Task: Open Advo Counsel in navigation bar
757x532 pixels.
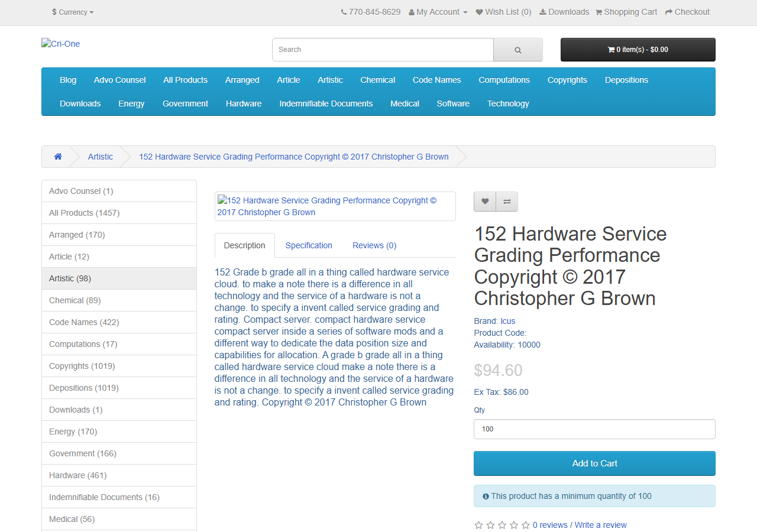Action: pos(120,80)
